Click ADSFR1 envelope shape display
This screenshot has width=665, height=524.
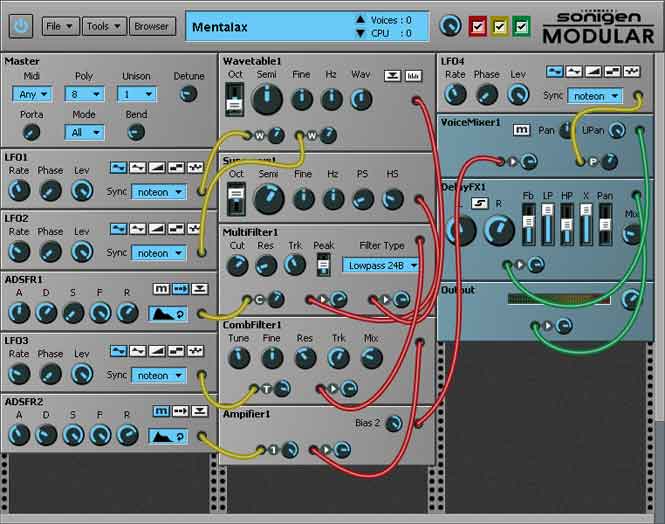(x=168, y=314)
